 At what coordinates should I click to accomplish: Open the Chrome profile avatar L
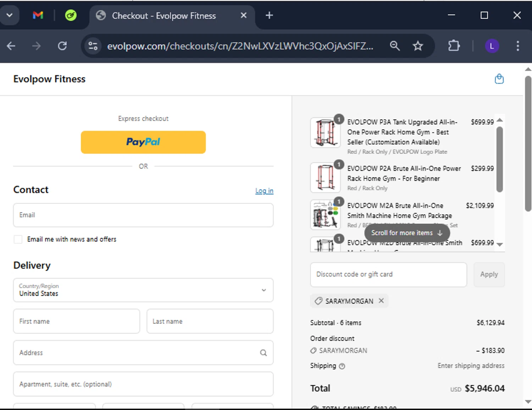tap(492, 46)
